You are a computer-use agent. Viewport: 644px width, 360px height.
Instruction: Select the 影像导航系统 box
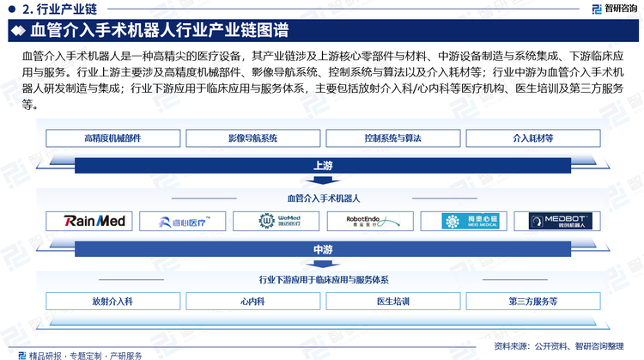[x=253, y=138]
